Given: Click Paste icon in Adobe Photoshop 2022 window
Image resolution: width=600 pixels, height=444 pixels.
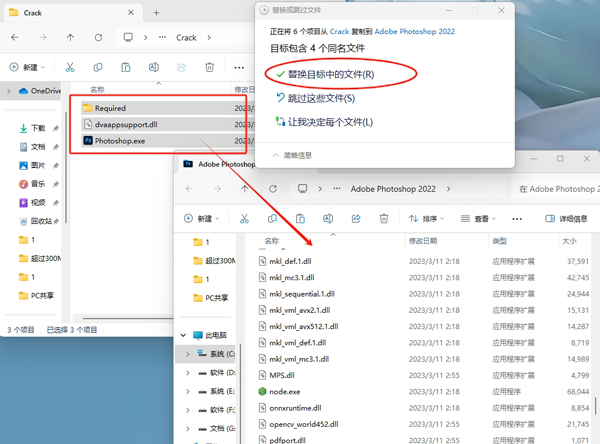Looking at the screenshot, I should point(300,219).
